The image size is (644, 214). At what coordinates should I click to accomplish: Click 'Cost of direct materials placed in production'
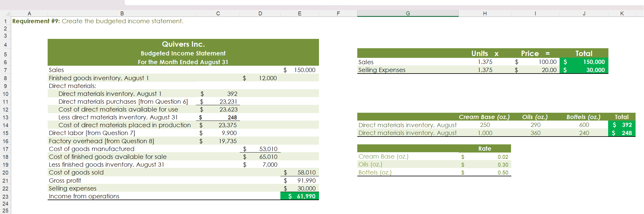[x=125, y=125]
